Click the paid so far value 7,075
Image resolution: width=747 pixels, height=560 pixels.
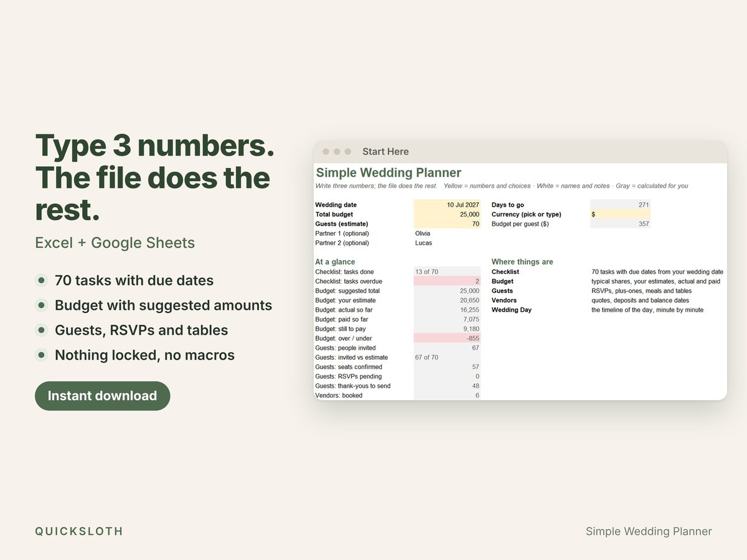(x=447, y=319)
